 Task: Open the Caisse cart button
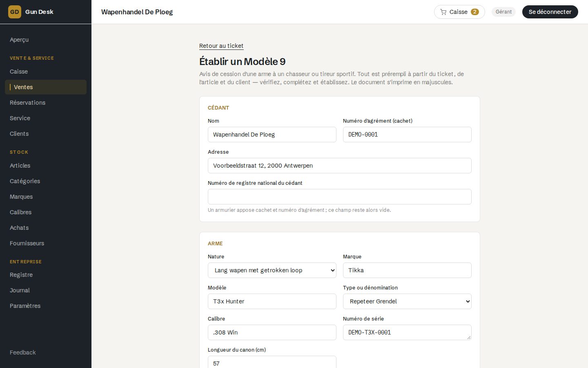point(459,12)
